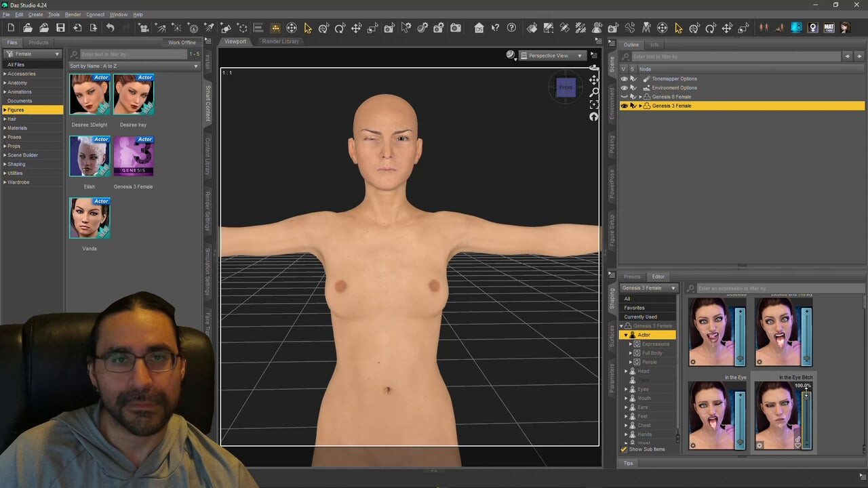Click the character portrait icon at toolbar end
The width and height of the screenshot is (868, 488).
pyautogui.click(x=846, y=28)
